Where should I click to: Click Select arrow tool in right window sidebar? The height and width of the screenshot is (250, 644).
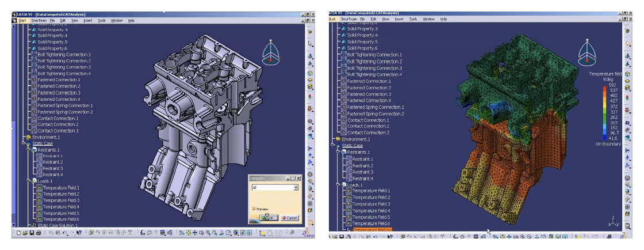click(627, 43)
